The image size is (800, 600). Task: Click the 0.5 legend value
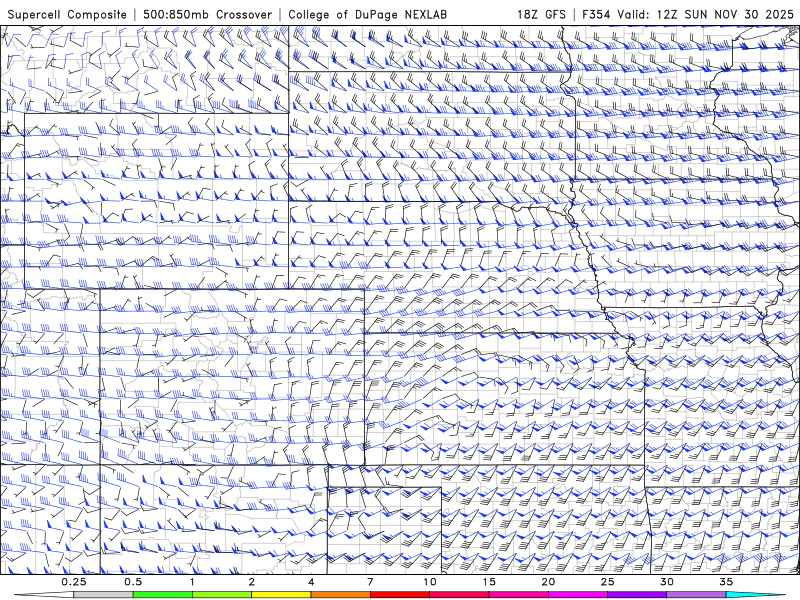(133, 582)
